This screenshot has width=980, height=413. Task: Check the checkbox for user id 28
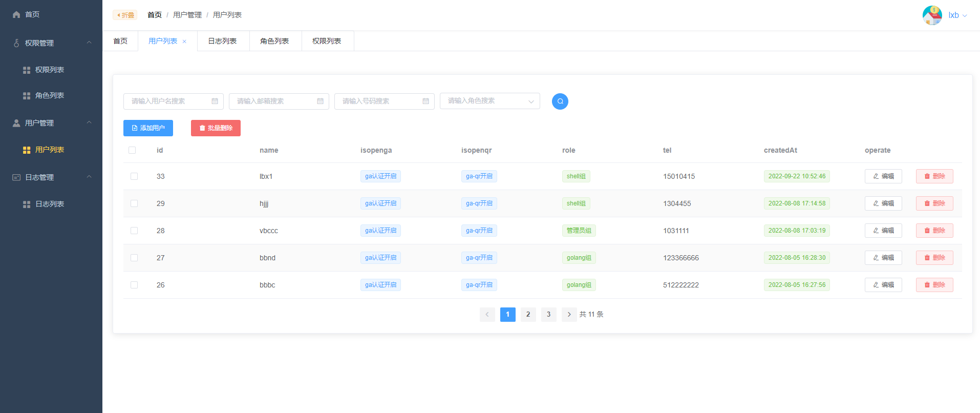(134, 231)
